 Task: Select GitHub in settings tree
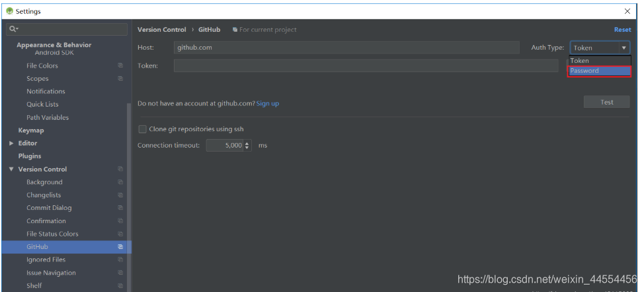[67, 247]
